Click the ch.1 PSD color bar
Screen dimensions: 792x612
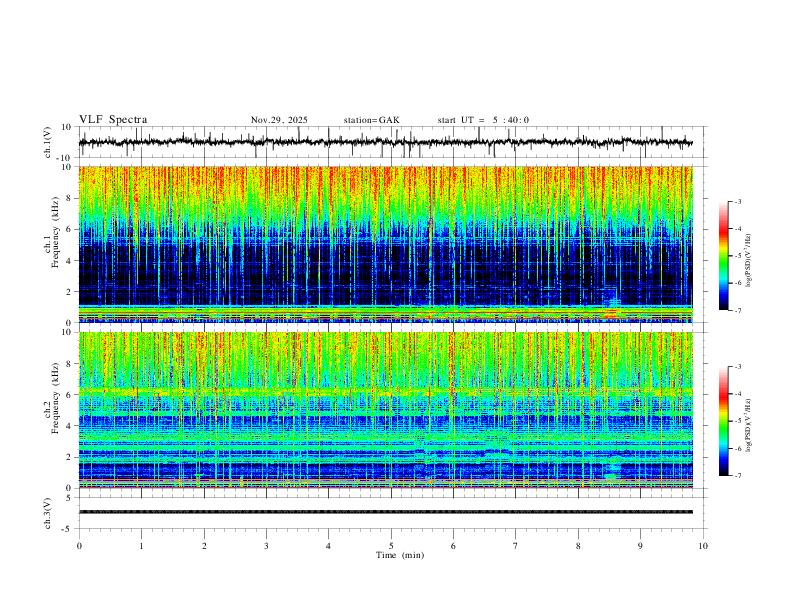723,256
